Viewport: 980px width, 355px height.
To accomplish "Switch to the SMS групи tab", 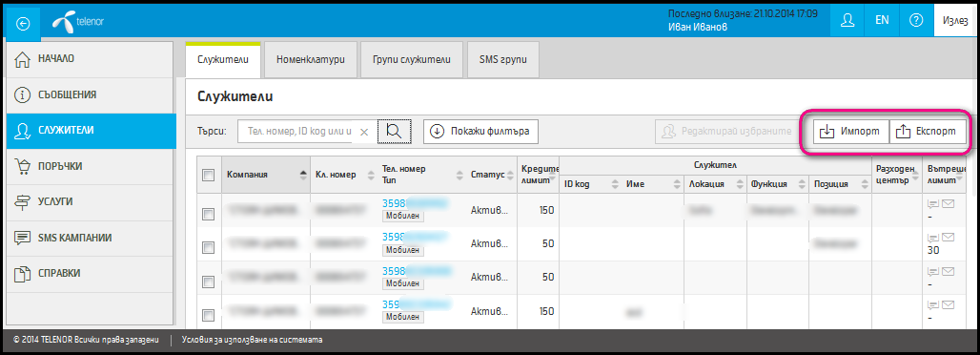I will [503, 60].
